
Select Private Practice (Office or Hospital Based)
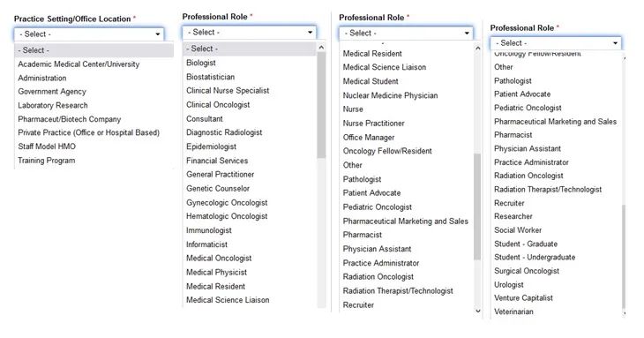89,132
